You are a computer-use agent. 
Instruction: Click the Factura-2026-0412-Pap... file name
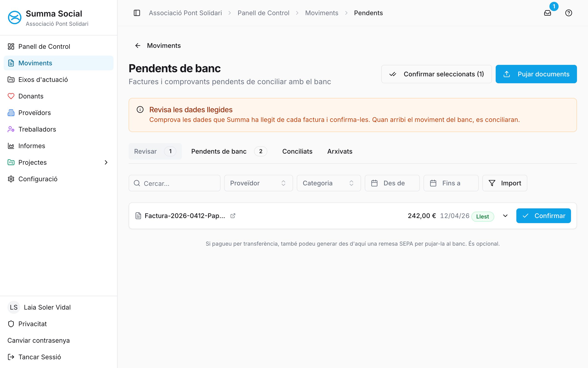point(185,216)
